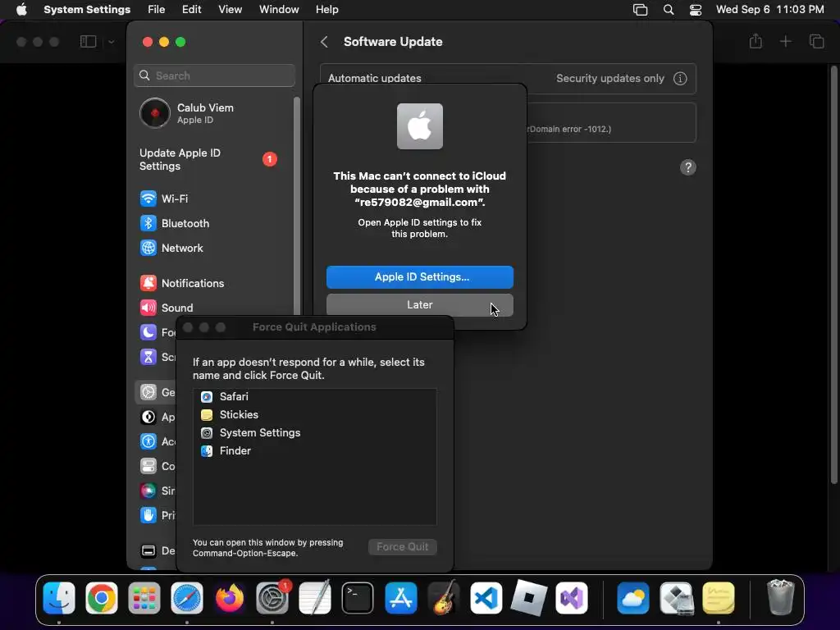Open Launchpad from the Dock
This screenshot has height=630, width=840.
pos(144,598)
